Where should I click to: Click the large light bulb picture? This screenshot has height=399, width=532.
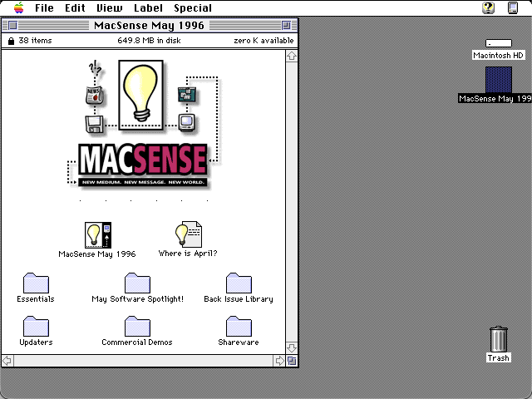pos(140,95)
